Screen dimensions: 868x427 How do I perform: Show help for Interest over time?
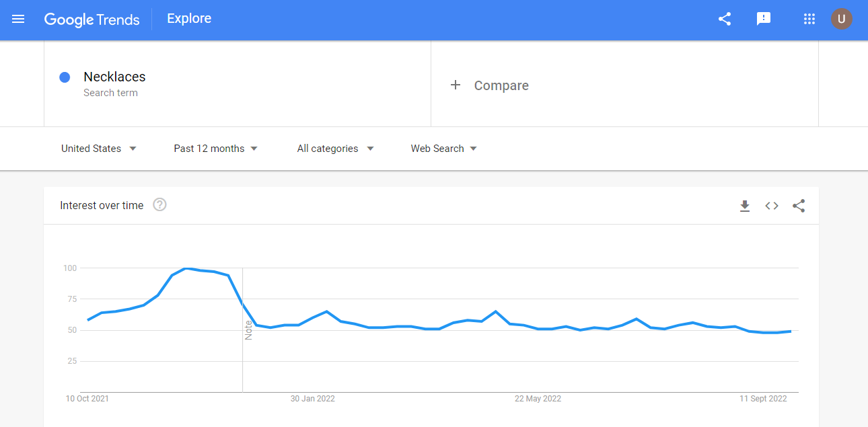click(x=159, y=205)
